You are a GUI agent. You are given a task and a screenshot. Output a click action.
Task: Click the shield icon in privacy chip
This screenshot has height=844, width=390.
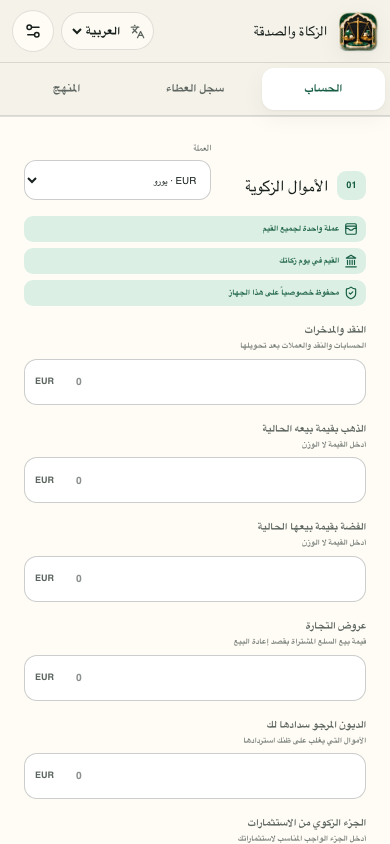[x=351, y=293]
